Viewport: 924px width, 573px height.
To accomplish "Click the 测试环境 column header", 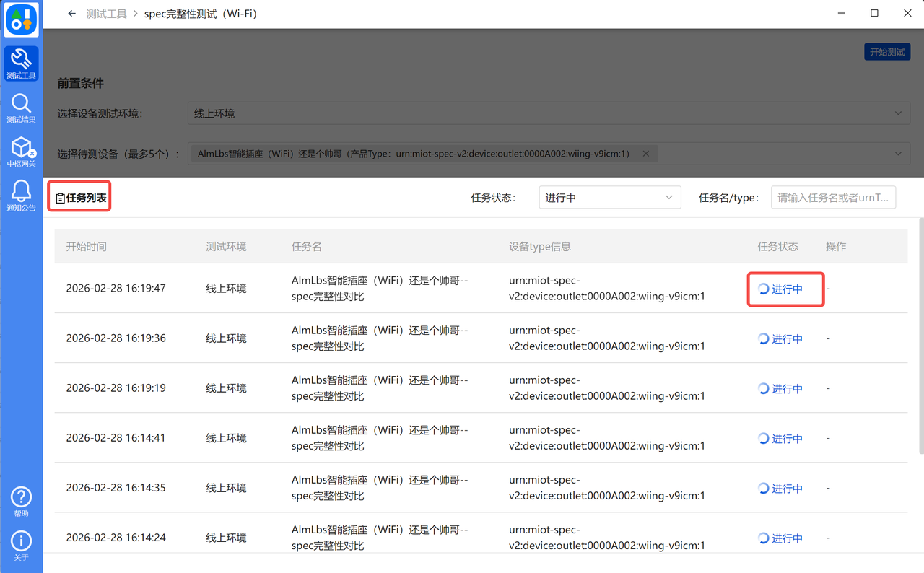I will 226,247.
